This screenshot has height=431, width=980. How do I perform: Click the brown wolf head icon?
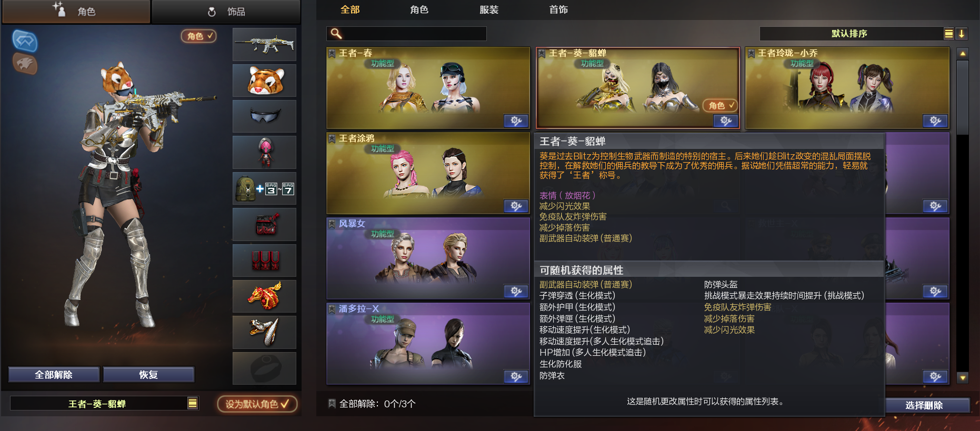[25, 64]
